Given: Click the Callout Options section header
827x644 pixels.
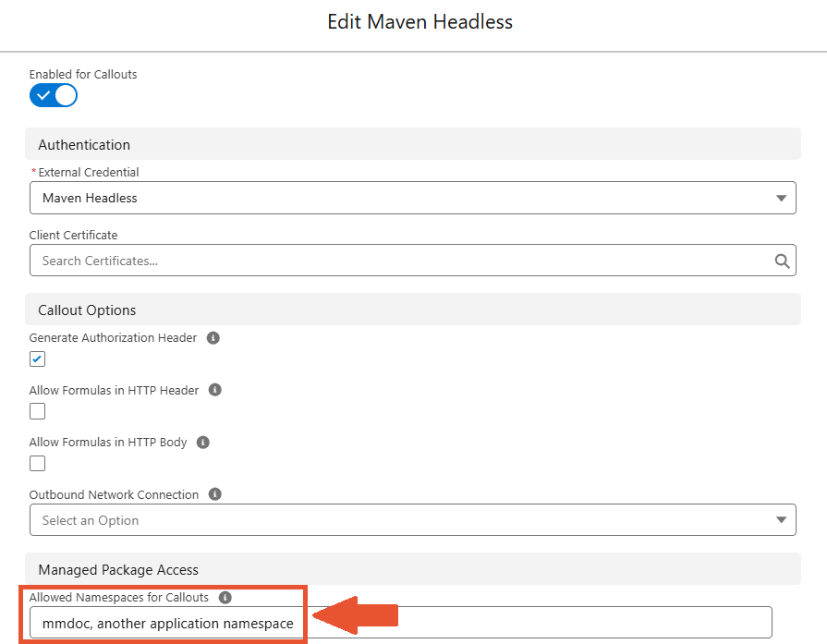Looking at the screenshot, I should (x=412, y=310).
